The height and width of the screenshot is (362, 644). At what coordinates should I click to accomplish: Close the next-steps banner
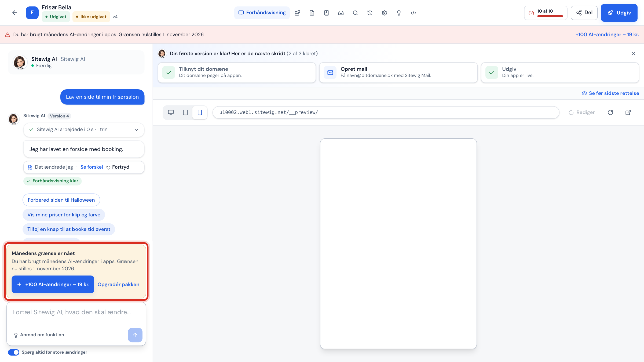(633, 54)
